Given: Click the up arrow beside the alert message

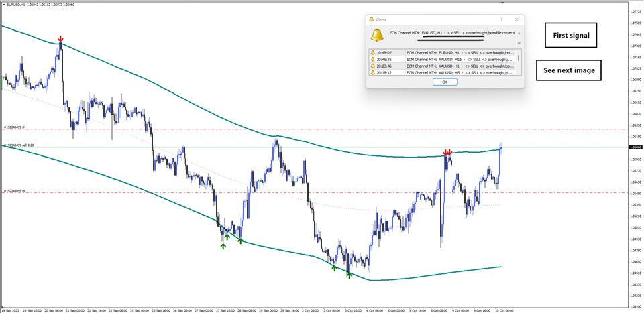Looking at the screenshot, I should coord(517,32).
